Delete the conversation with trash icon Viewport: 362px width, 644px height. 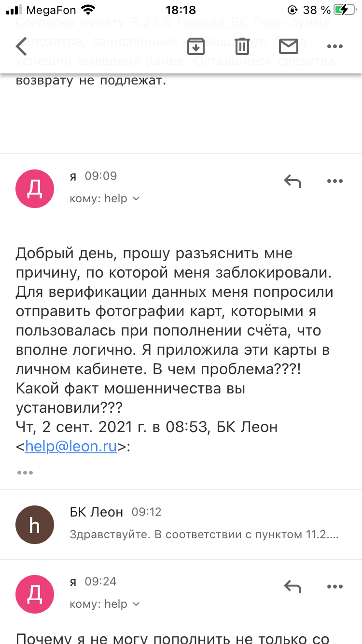pos(242,46)
